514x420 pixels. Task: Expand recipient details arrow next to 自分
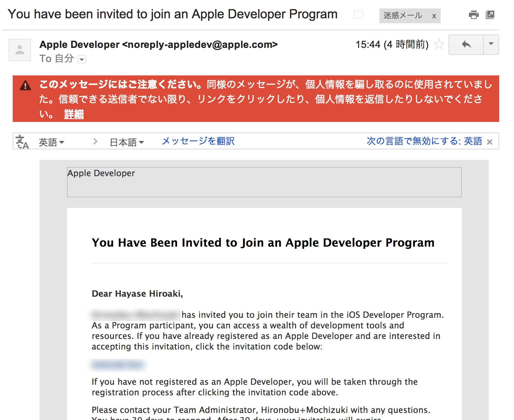pos(82,59)
